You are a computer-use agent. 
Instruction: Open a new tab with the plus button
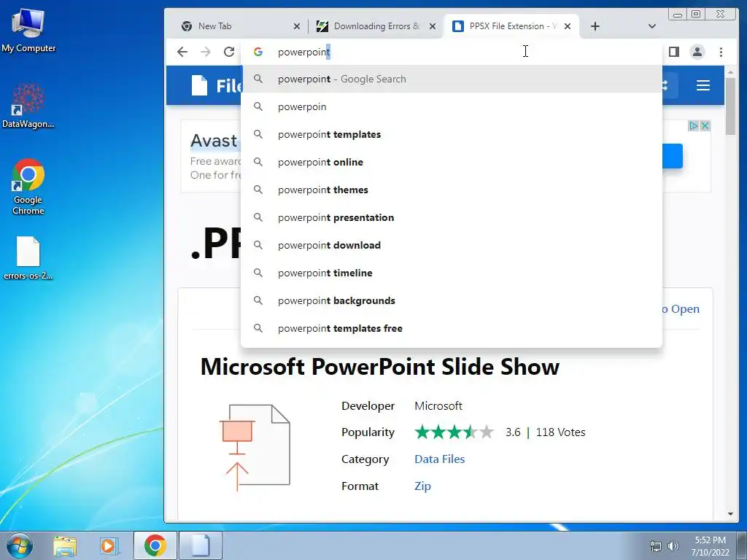595,26
